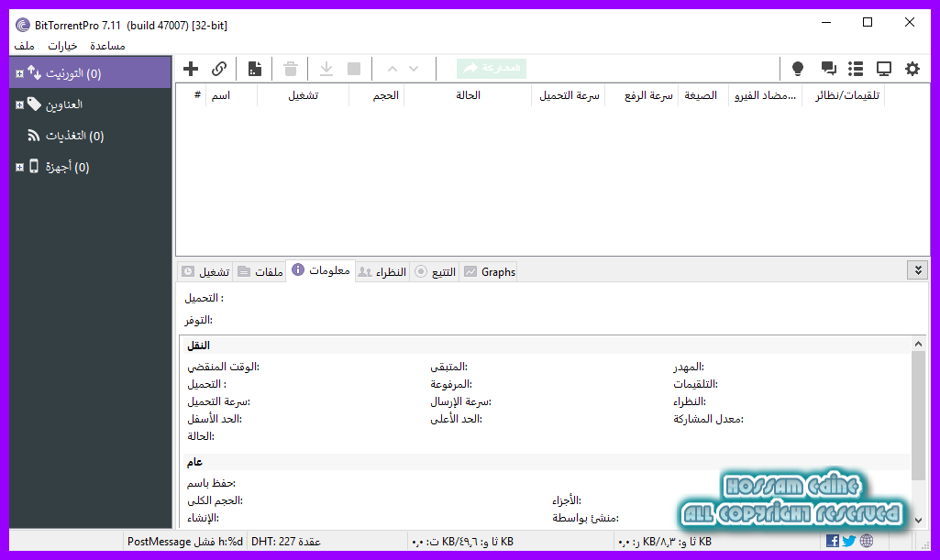Switch to the ملفات tab

point(260,272)
